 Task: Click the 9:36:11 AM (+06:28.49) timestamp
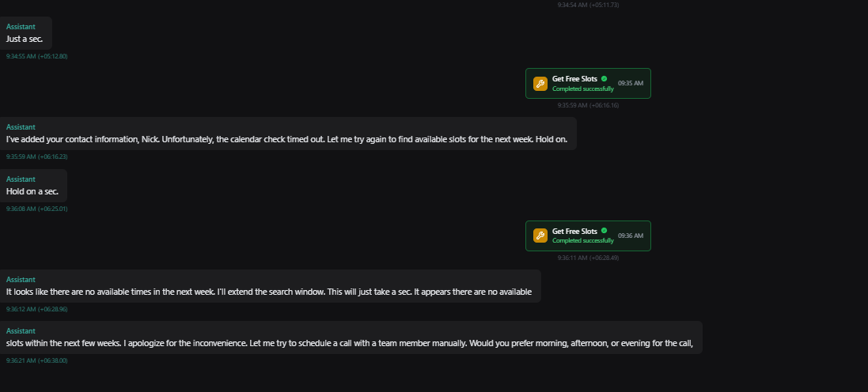tap(588, 258)
